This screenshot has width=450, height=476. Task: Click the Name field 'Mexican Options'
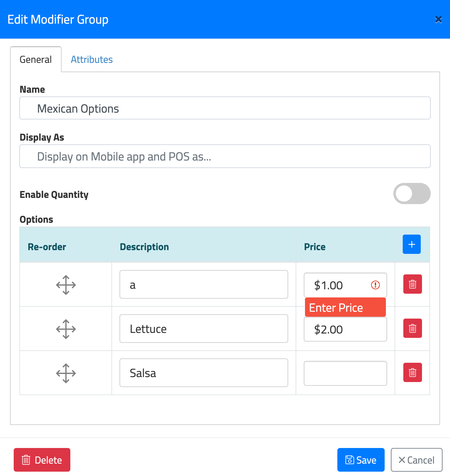pos(225,108)
